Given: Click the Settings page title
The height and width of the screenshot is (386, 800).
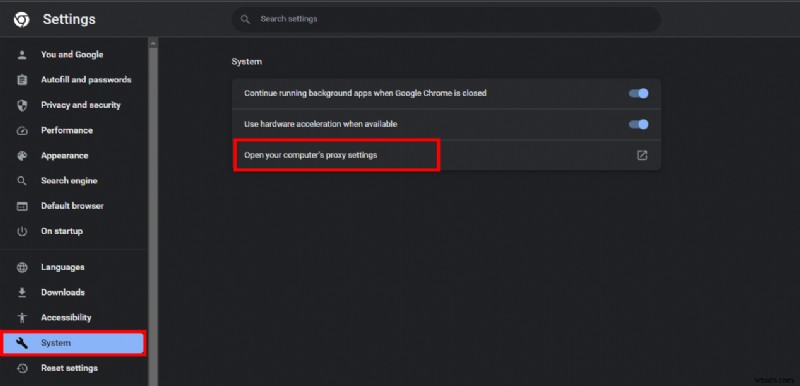Looking at the screenshot, I should [69, 19].
